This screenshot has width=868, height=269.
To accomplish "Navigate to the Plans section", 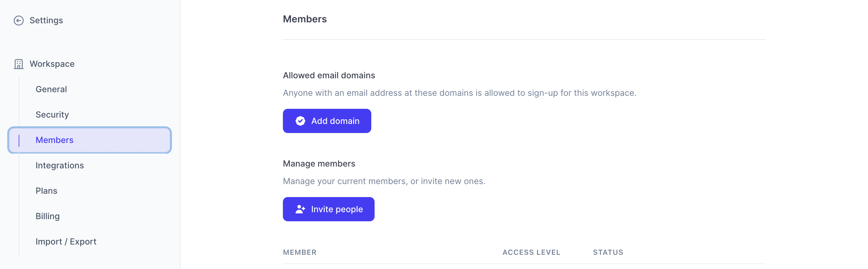I will pos(46,191).
